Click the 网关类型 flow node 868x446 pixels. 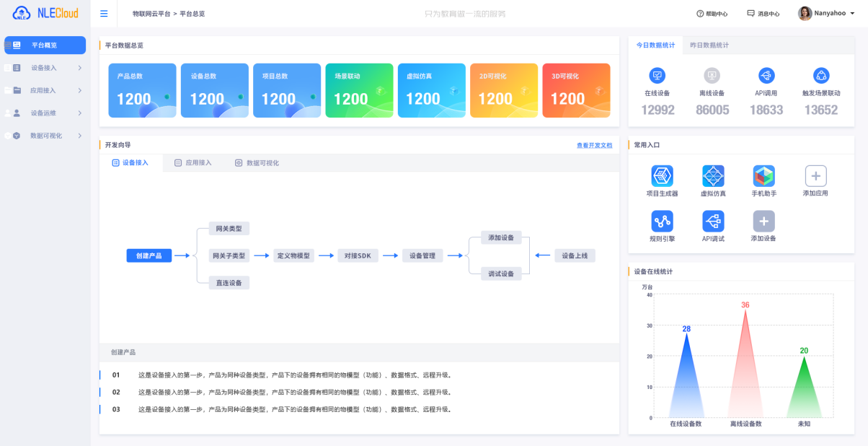click(x=229, y=228)
